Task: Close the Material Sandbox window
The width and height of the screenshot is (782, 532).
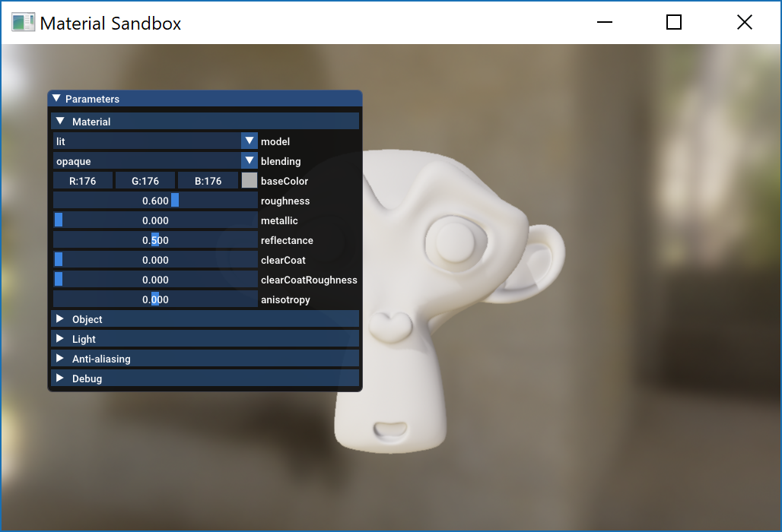Action: coord(745,22)
